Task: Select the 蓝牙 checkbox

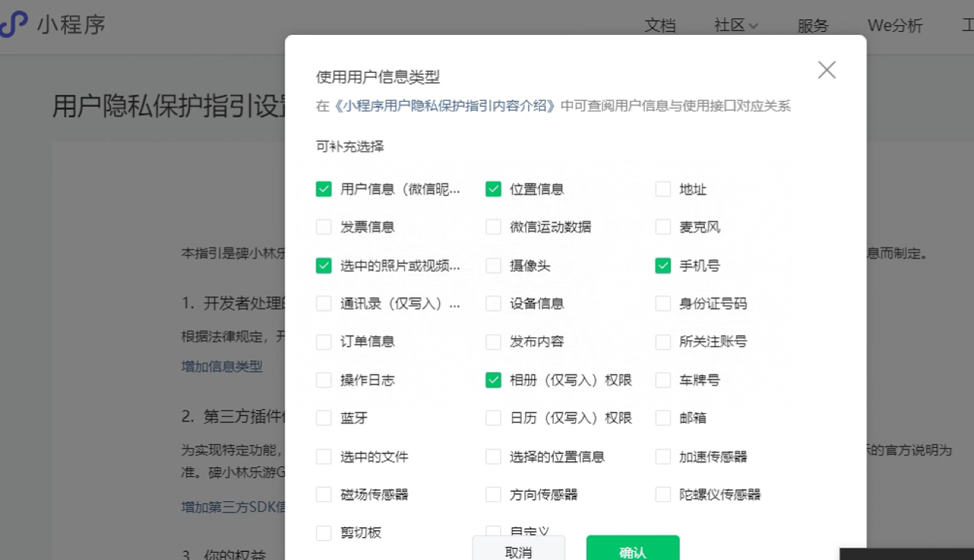Action: 323,418
